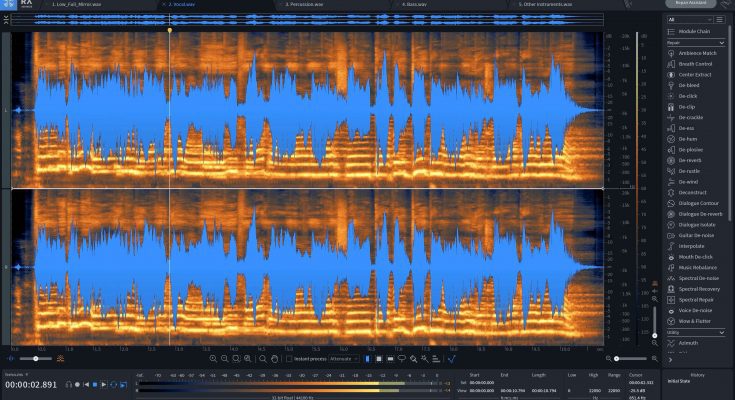
Task: Open the Music Rebalance module
Action: point(697,267)
